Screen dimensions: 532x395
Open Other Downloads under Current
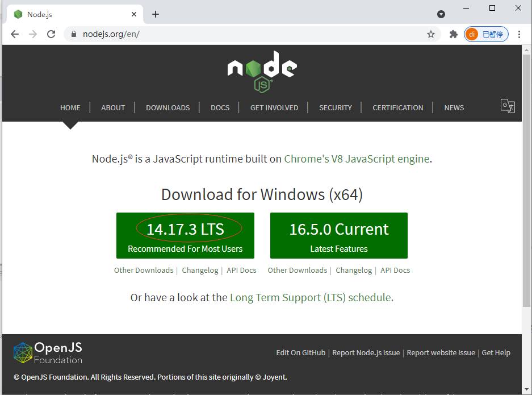(x=297, y=271)
